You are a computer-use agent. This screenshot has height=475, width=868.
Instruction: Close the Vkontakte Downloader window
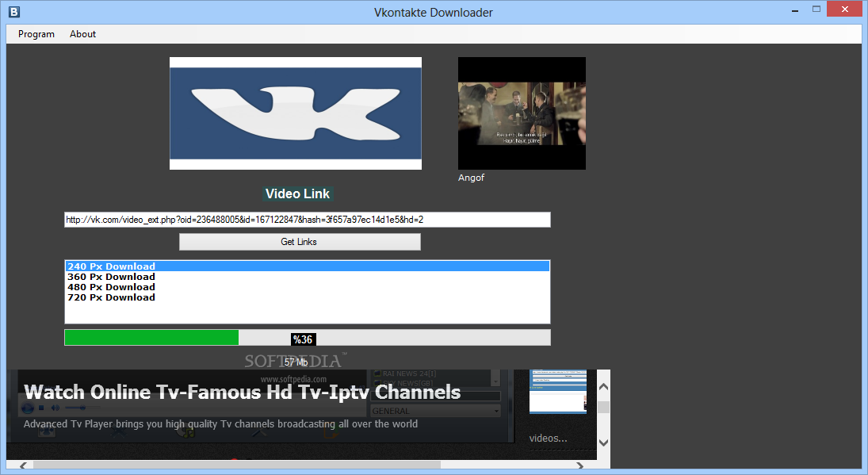pyautogui.click(x=845, y=10)
